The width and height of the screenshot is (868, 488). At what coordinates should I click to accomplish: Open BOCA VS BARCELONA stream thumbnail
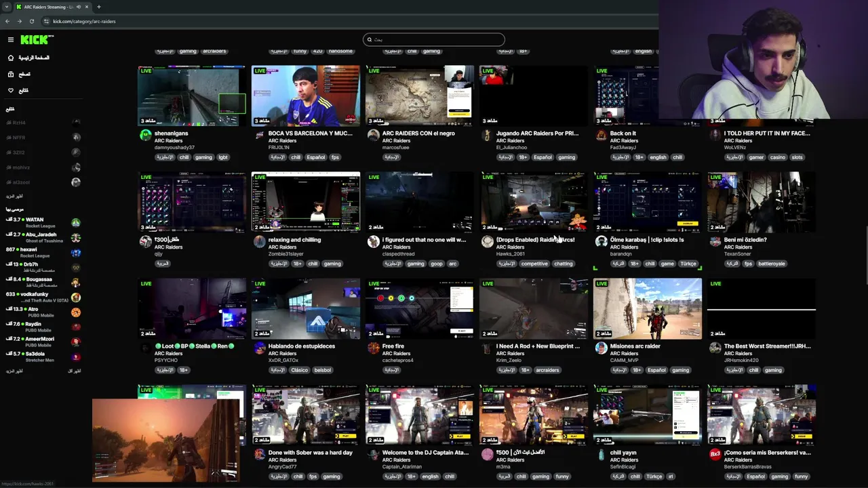coord(306,96)
